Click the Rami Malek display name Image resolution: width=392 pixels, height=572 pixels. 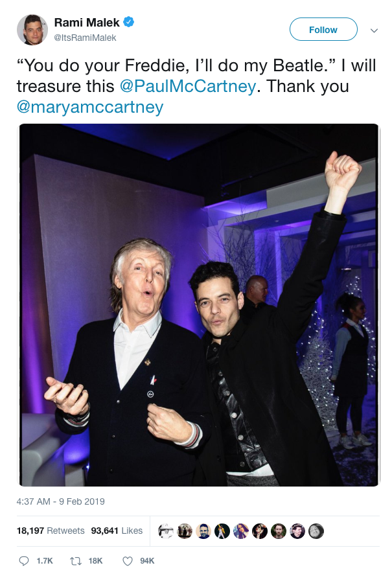point(87,22)
